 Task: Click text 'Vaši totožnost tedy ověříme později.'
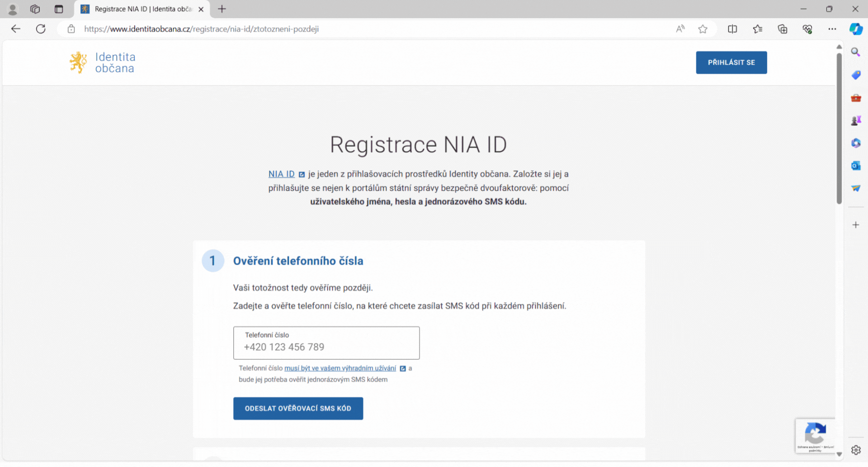pos(303,288)
